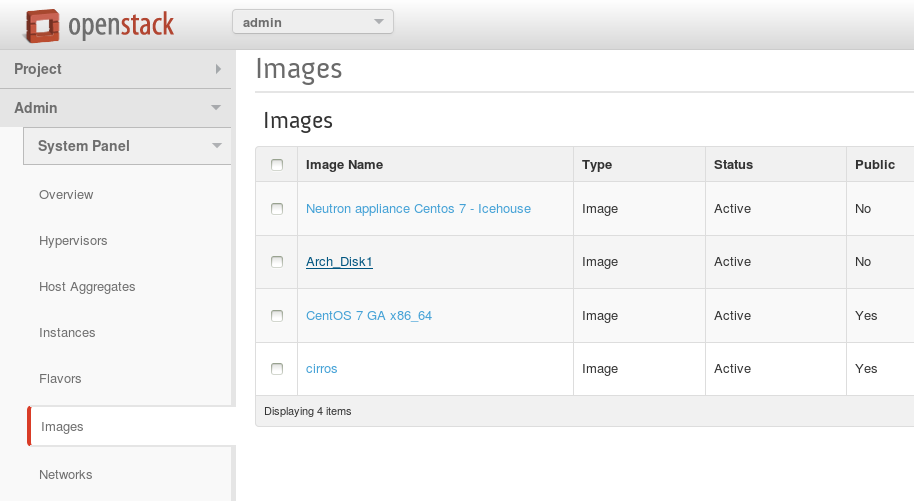Select the Images sidebar item
Image resolution: width=914 pixels, height=501 pixels.
pos(131,426)
